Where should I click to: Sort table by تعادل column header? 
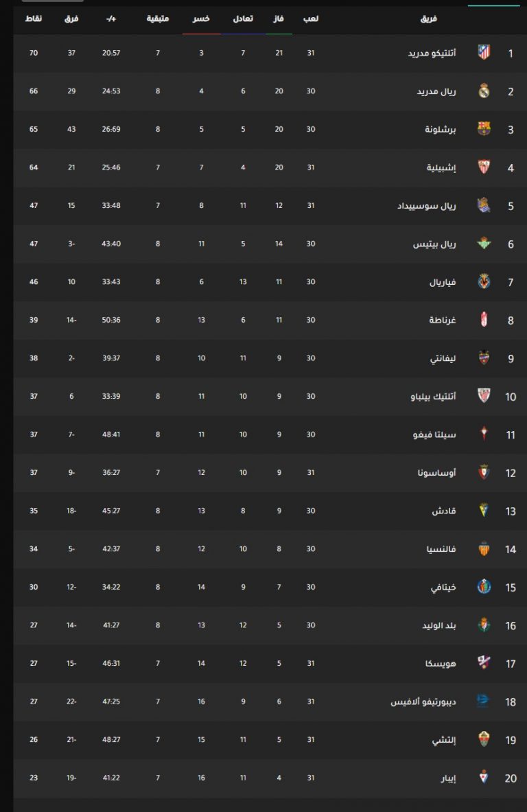243,19
